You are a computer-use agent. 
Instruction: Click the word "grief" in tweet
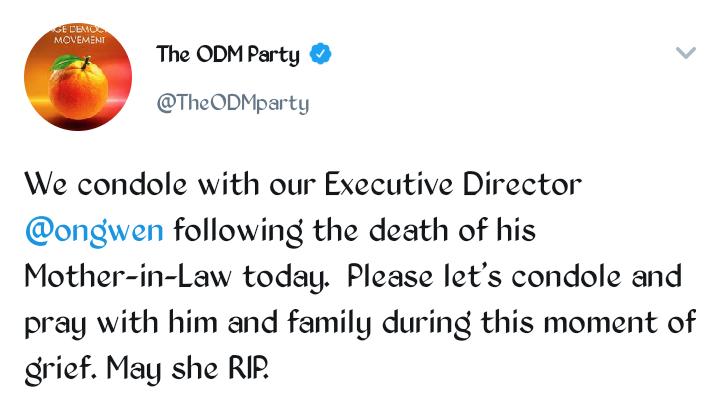(60, 368)
